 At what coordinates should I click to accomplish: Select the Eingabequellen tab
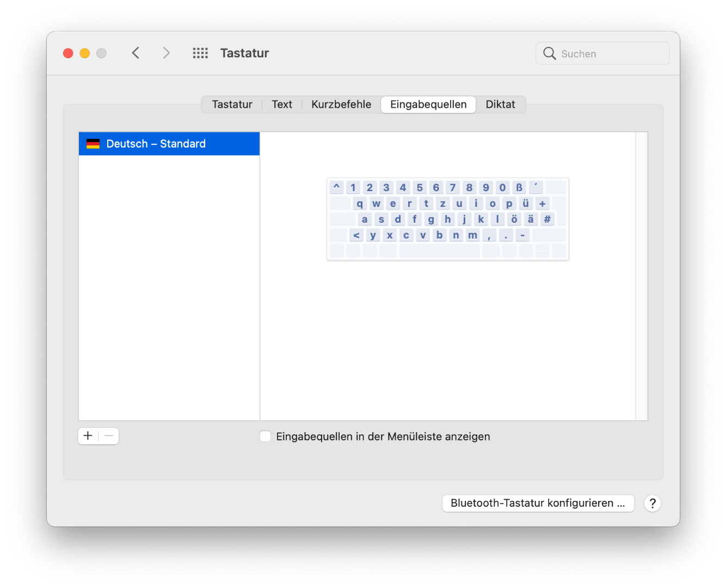click(428, 105)
